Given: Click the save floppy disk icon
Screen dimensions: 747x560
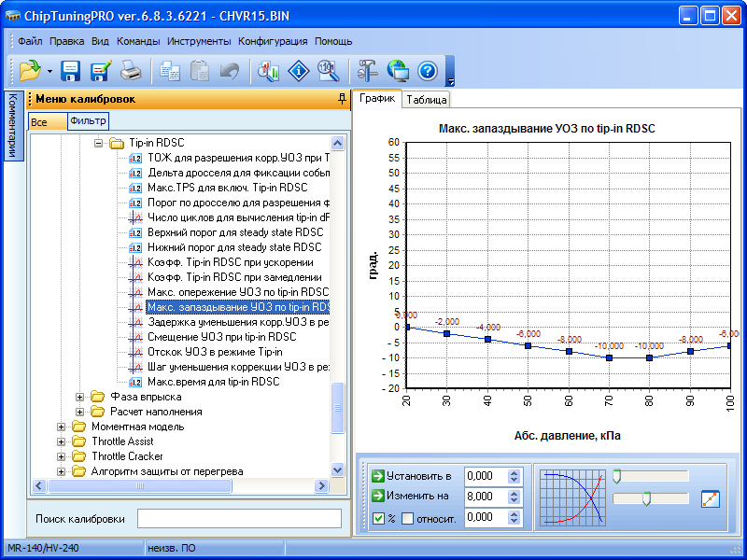Looking at the screenshot, I should point(71,70).
